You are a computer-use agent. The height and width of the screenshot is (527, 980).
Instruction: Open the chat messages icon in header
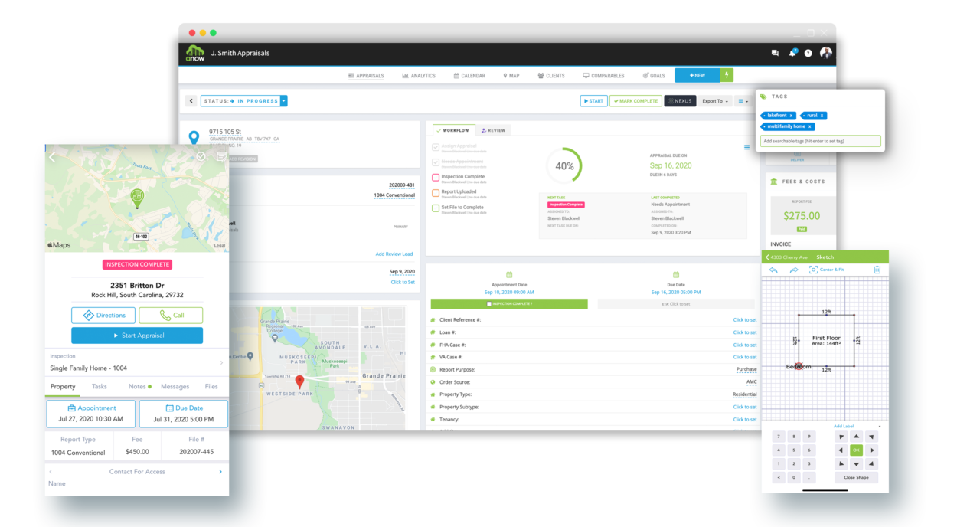pos(775,53)
